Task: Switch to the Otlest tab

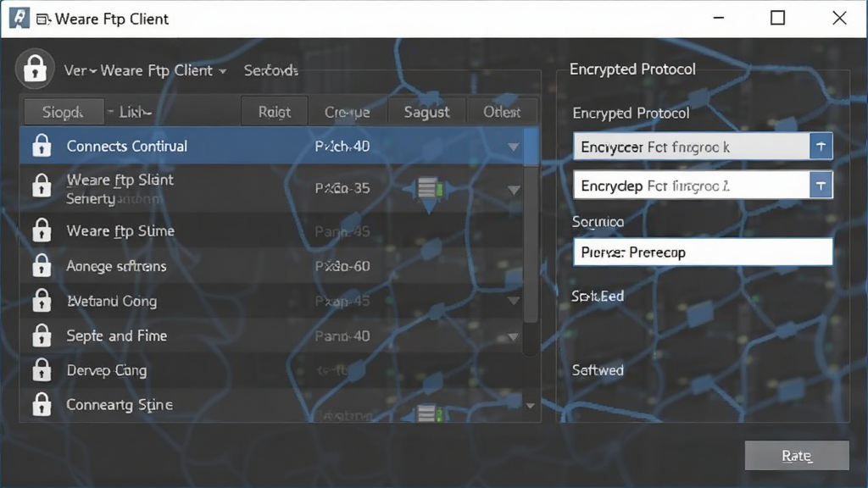Action: click(x=502, y=112)
